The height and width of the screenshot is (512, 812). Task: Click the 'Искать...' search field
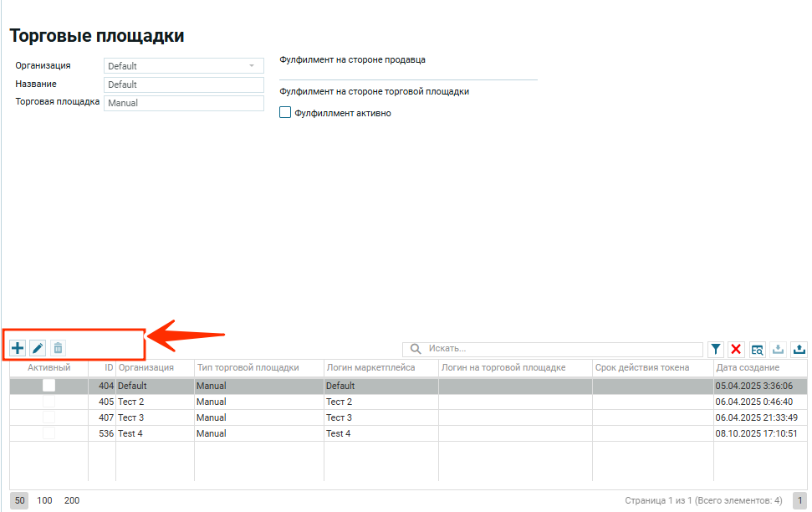(x=560, y=348)
